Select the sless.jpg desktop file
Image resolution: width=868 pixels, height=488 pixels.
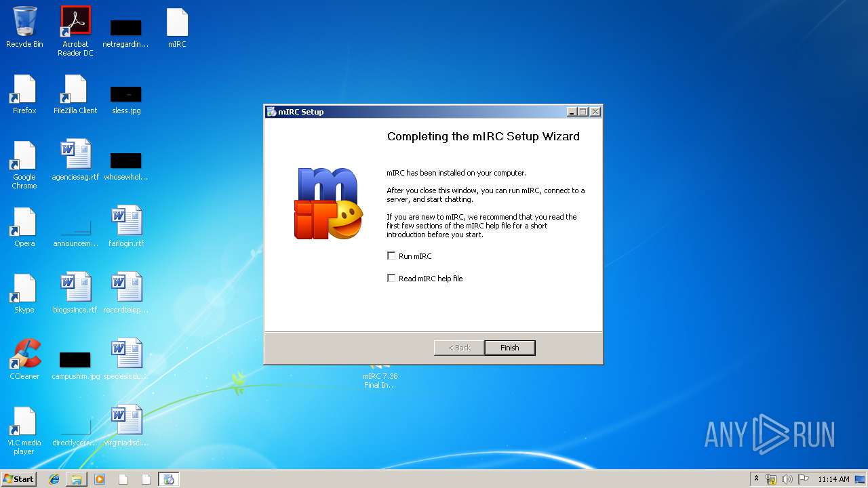coord(126,100)
